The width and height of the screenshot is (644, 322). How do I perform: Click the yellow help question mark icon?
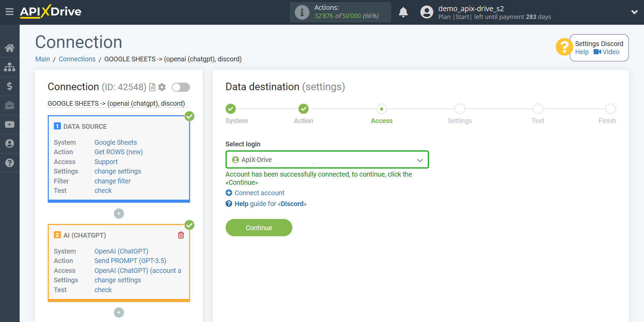[x=564, y=47]
